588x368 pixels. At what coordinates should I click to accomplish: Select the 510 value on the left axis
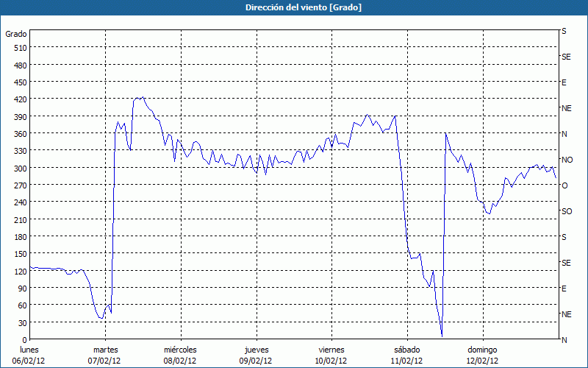(x=20, y=48)
